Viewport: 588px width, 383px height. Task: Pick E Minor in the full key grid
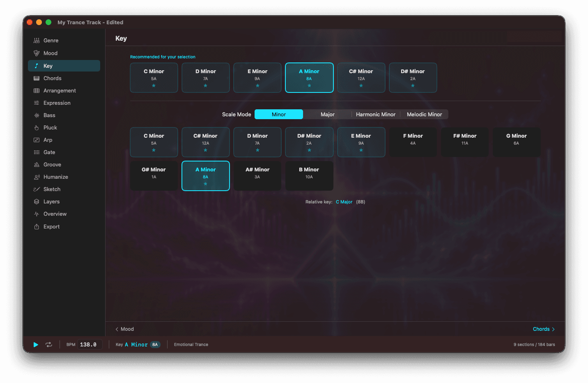coord(361,142)
